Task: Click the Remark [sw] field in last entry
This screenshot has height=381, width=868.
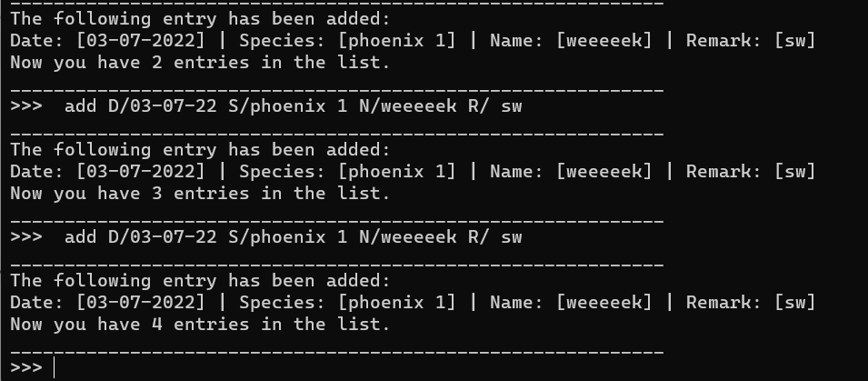Action: tap(751, 303)
